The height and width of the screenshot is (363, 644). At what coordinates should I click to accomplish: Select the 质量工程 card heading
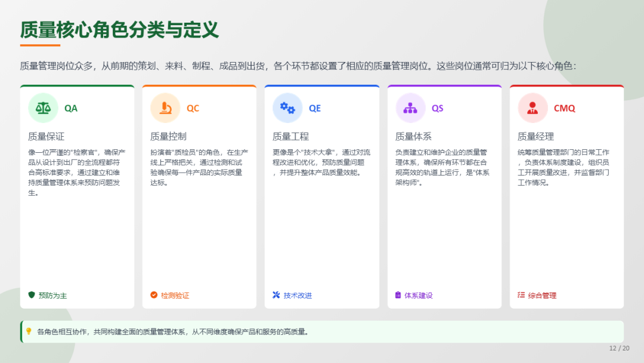click(290, 136)
